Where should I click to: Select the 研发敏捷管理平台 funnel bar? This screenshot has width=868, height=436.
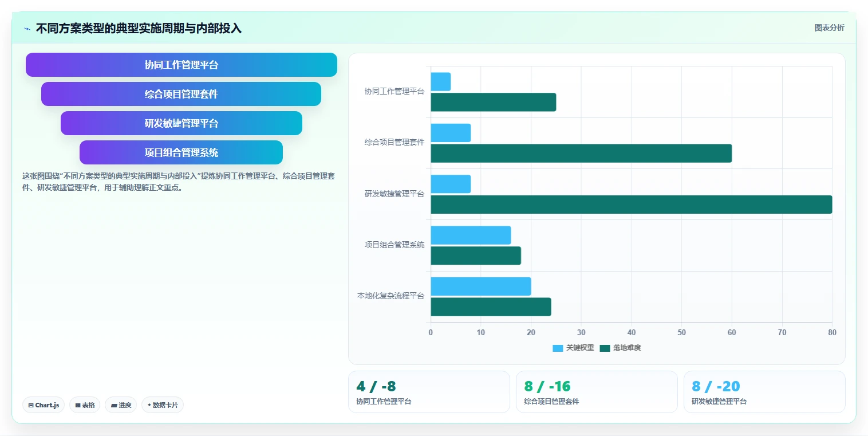182,123
